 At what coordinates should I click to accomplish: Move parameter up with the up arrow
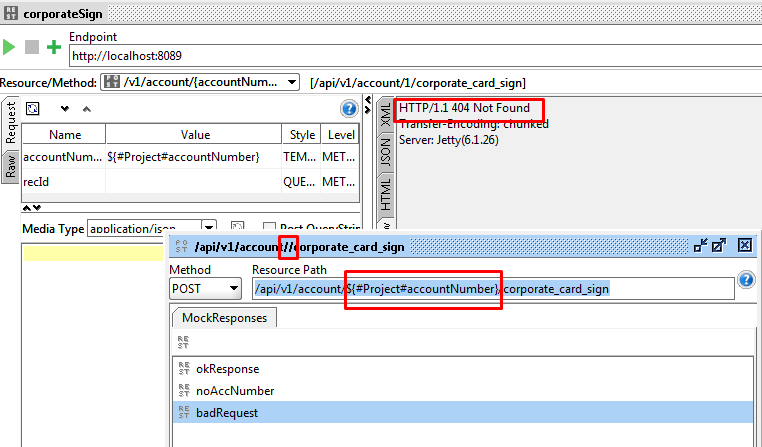[x=86, y=109]
